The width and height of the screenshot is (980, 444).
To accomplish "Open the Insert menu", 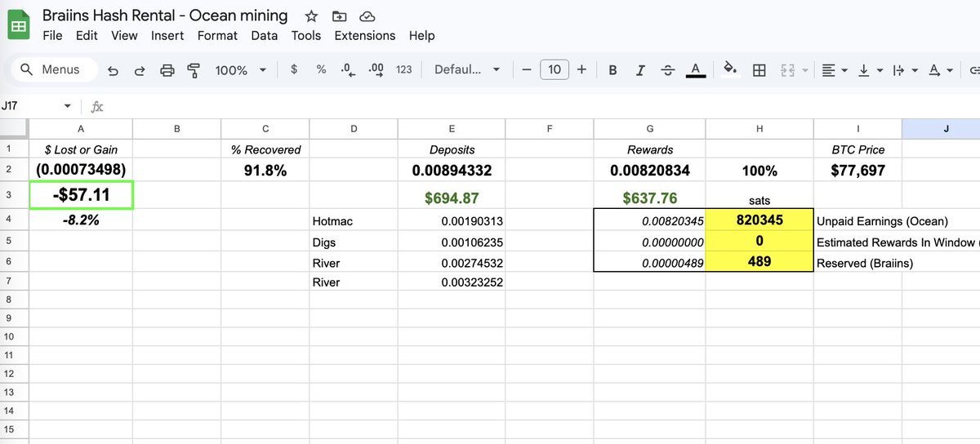I will [167, 36].
